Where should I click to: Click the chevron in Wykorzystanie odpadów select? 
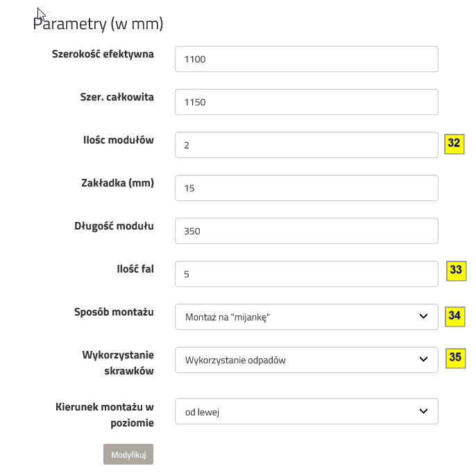pyautogui.click(x=424, y=360)
